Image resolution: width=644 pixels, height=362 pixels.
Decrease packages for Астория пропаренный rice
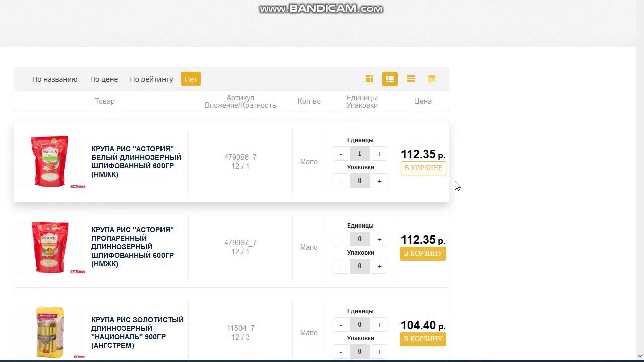(341, 266)
